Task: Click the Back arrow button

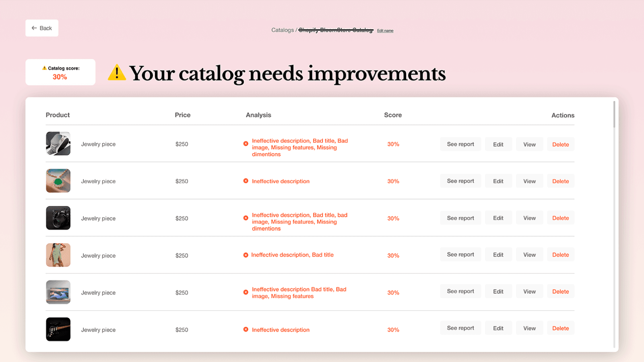Action: 42,28
